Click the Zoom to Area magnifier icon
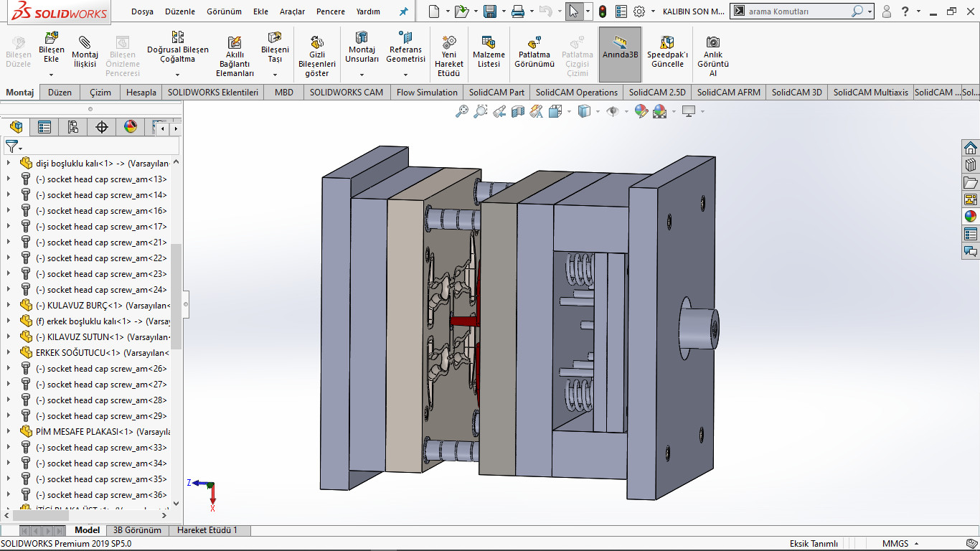The height and width of the screenshot is (551, 980). coord(481,111)
